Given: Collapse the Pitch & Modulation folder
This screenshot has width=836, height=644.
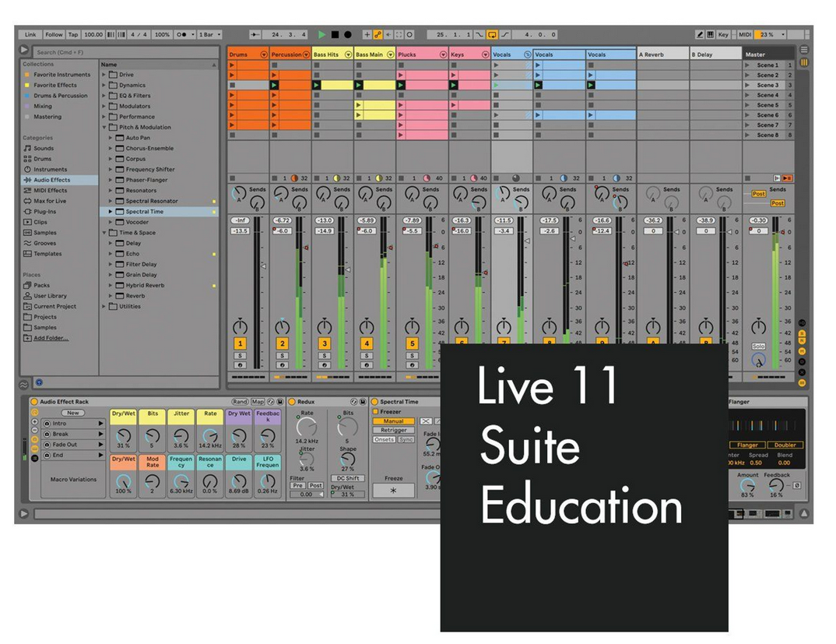Looking at the screenshot, I should pos(103,127).
